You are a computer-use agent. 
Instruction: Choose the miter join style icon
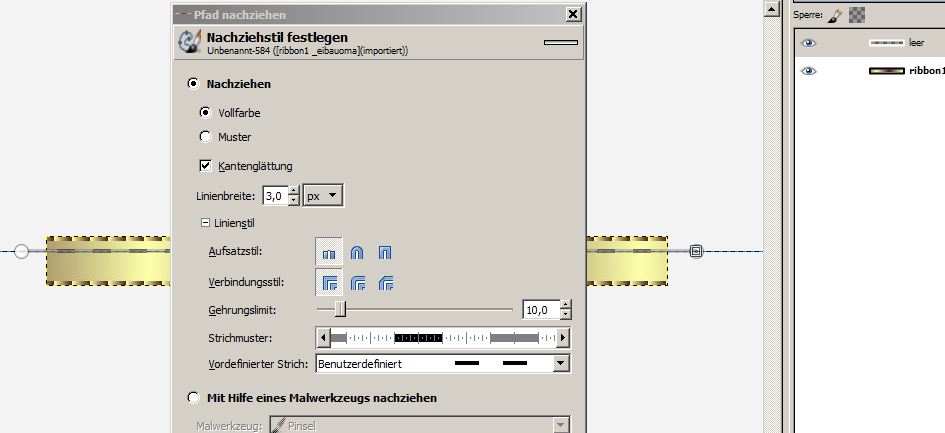(329, 282)
